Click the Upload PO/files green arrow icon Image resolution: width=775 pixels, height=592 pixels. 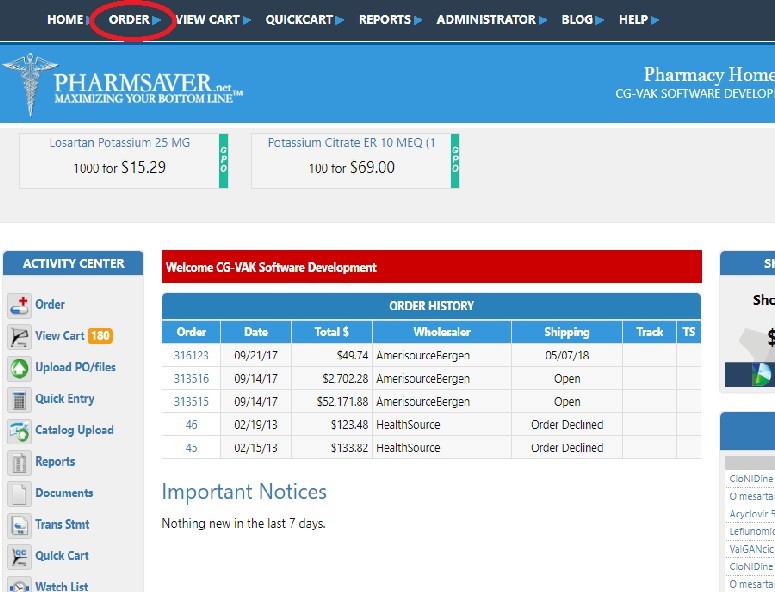(x=19, y=369)
